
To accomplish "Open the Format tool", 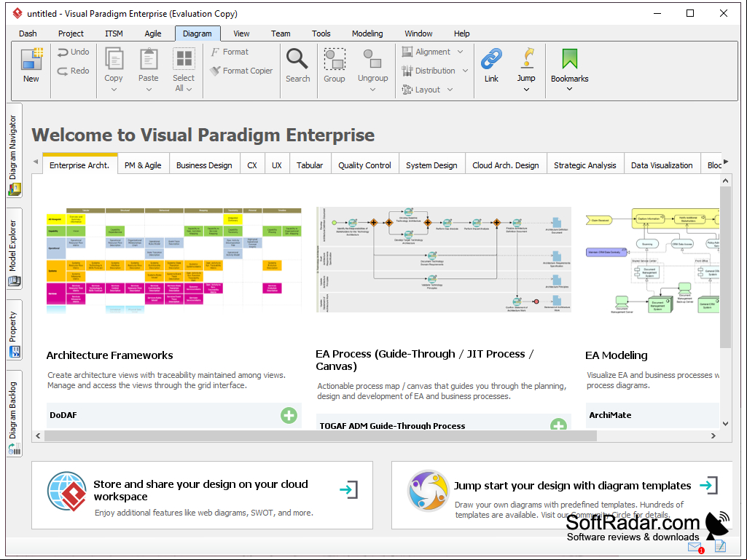I will click(x=230, y=52).
